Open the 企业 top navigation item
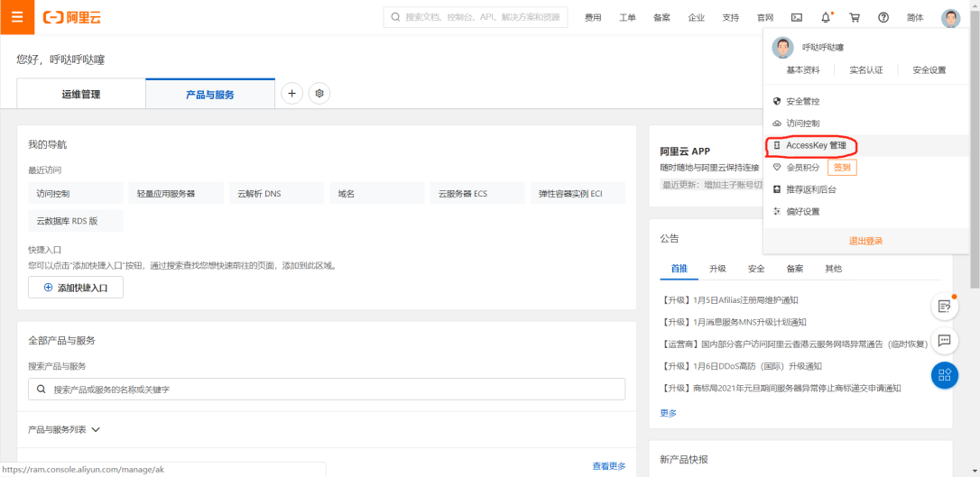This screenshot has height=477, width=980. point(697,17)
